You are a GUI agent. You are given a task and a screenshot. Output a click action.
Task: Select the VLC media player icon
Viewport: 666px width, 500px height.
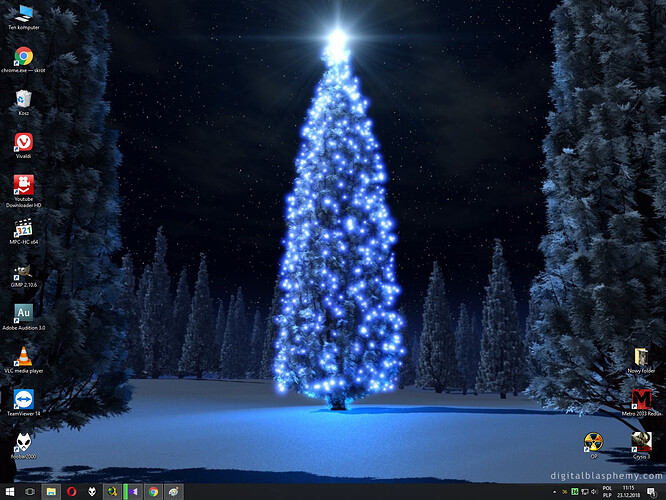click(x=23, y=357)
